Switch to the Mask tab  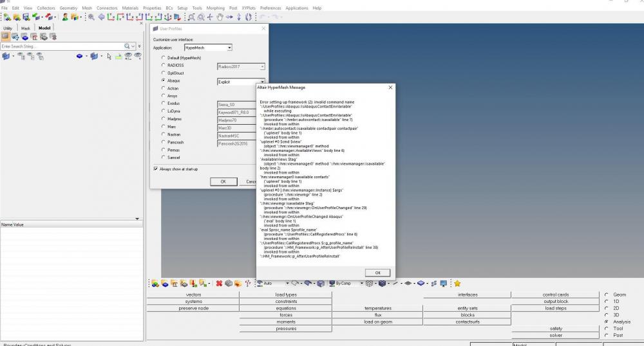coord(26,28)
